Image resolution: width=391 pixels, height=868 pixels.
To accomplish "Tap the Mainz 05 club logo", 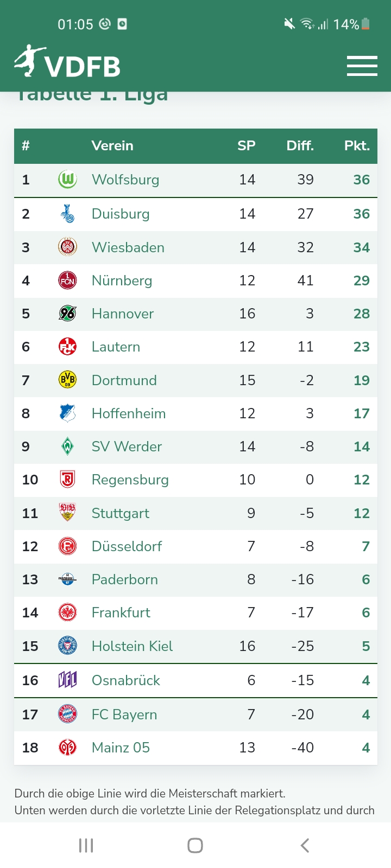I will (67, 748).
